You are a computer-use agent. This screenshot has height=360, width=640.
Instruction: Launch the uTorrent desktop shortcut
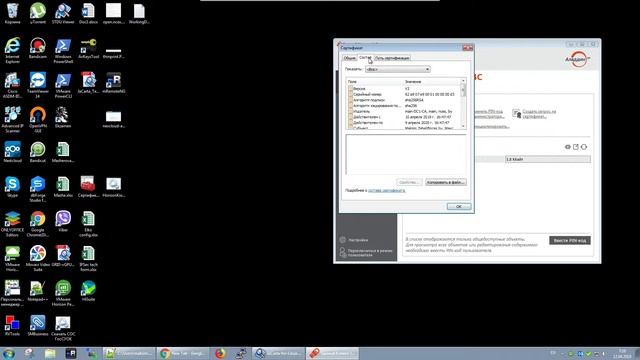tap(38, 13)
